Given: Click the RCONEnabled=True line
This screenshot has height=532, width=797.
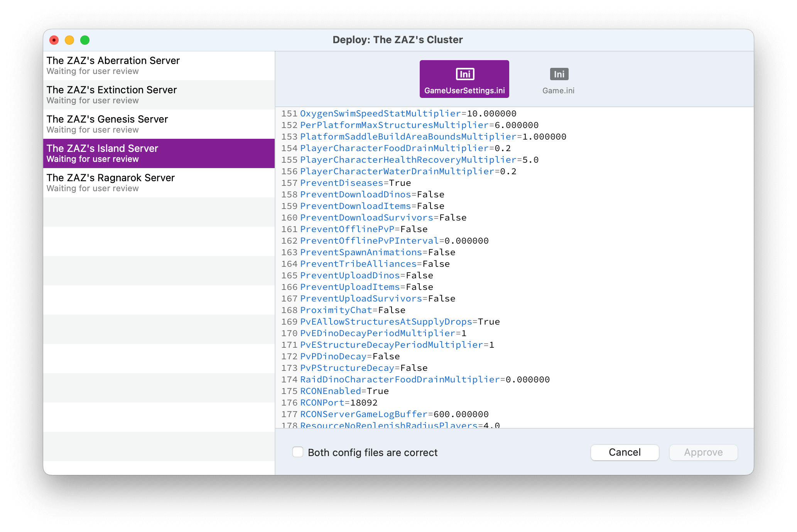Looking at the screenshot, I should (343, 391).
